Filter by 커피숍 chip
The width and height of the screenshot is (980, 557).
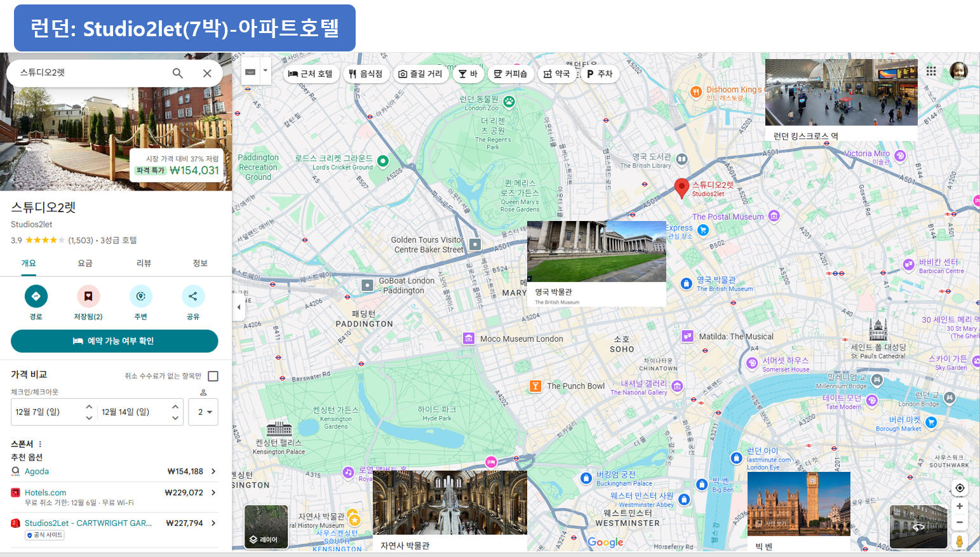pyautogui.click(x=511, y=74)
